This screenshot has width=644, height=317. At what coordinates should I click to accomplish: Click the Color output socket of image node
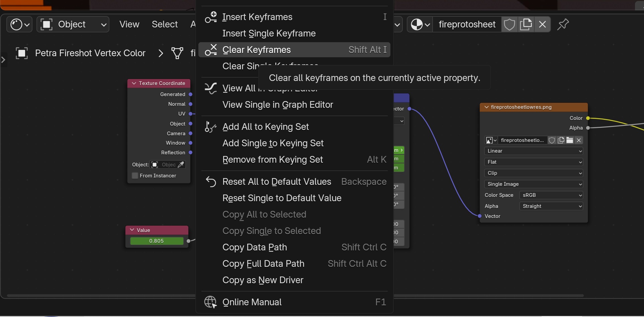(588, 118)
